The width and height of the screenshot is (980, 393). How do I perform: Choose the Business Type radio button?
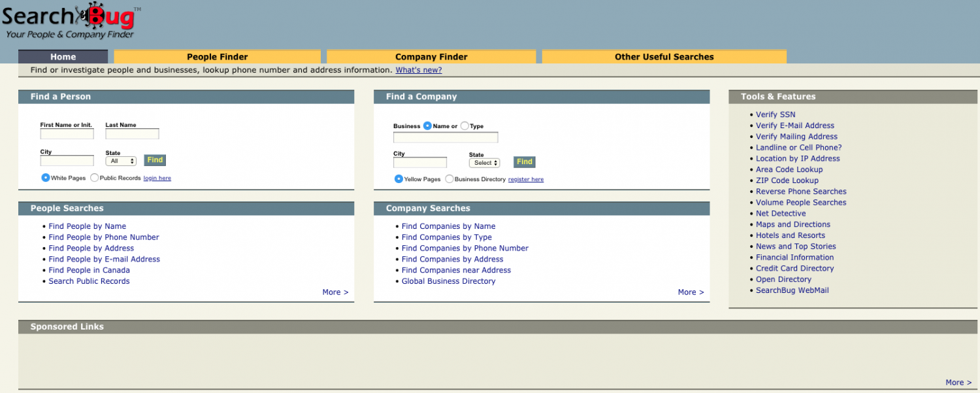point(465,126)
